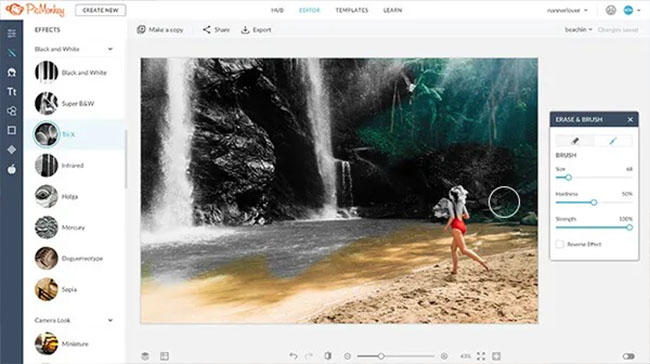
Task: Click the Create New button
Action: point(100,10)
